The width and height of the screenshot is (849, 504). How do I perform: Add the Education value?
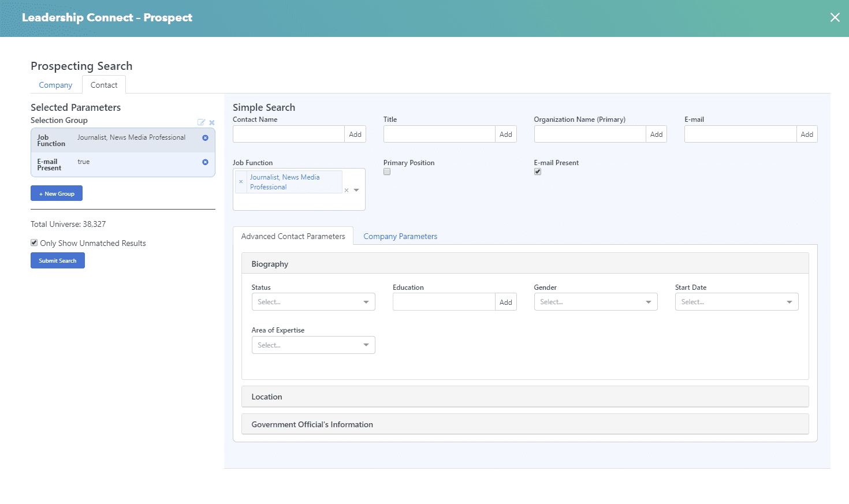[x=506, y=302]
